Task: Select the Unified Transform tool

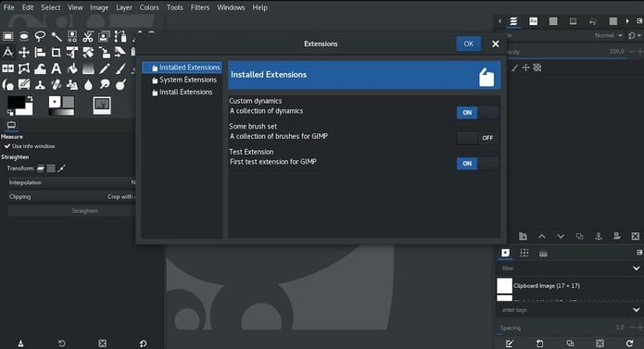Action: tap(72, 53)
